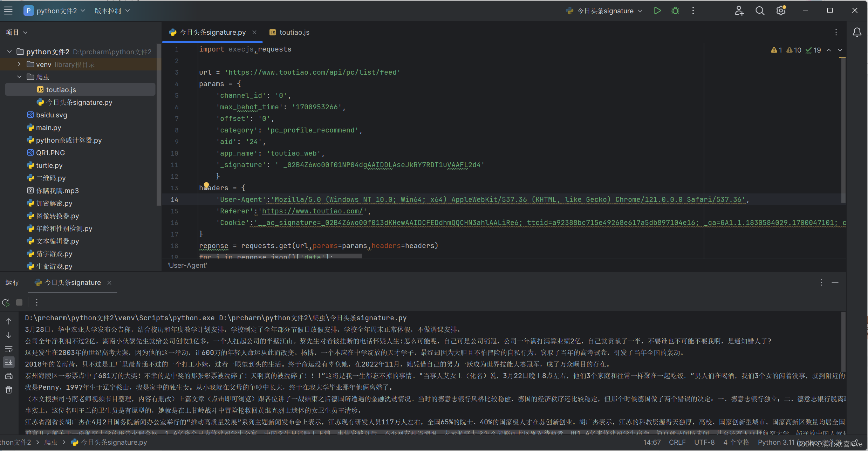Open the Notifications bell

[x=857, y=32]
